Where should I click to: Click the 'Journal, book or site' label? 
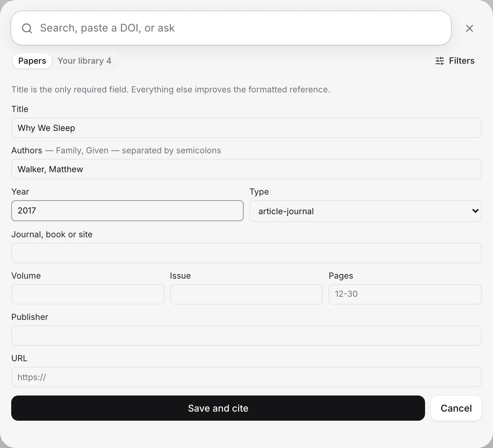(52, 234)
